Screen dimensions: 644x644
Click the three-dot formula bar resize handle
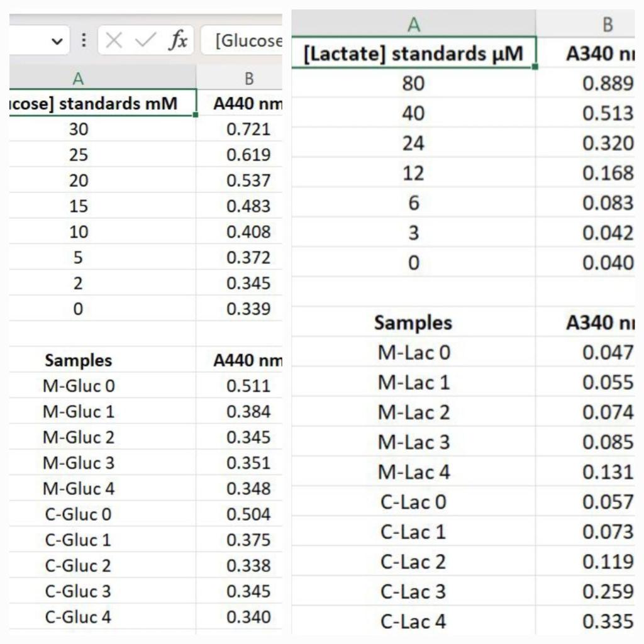[x=84, y=40]
